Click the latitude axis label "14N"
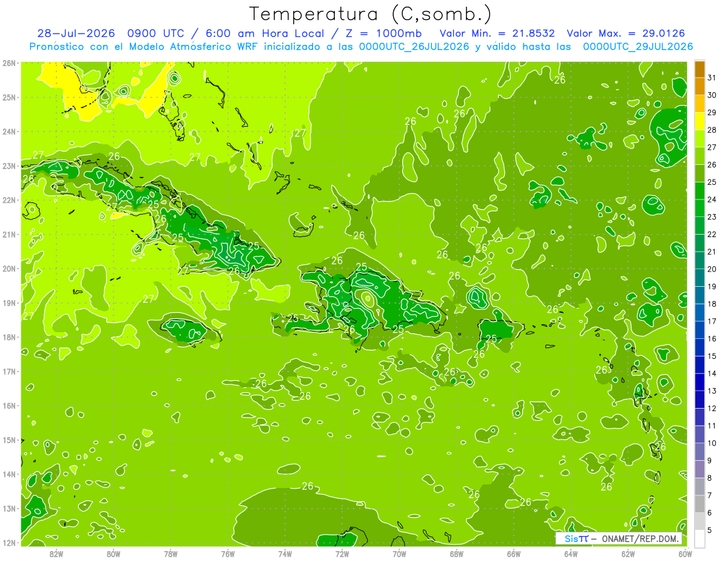Viewport: 728px width, 562px height. pyautogui.click(x=9, y=474)
